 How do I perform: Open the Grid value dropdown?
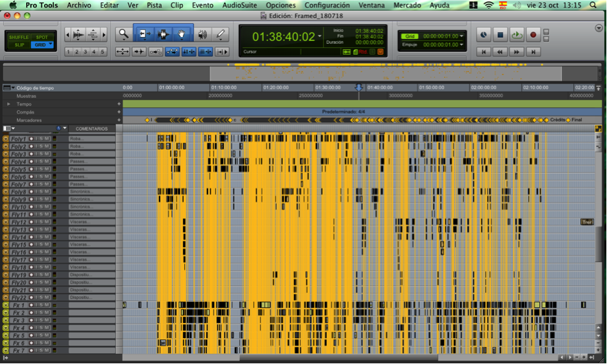461,36
